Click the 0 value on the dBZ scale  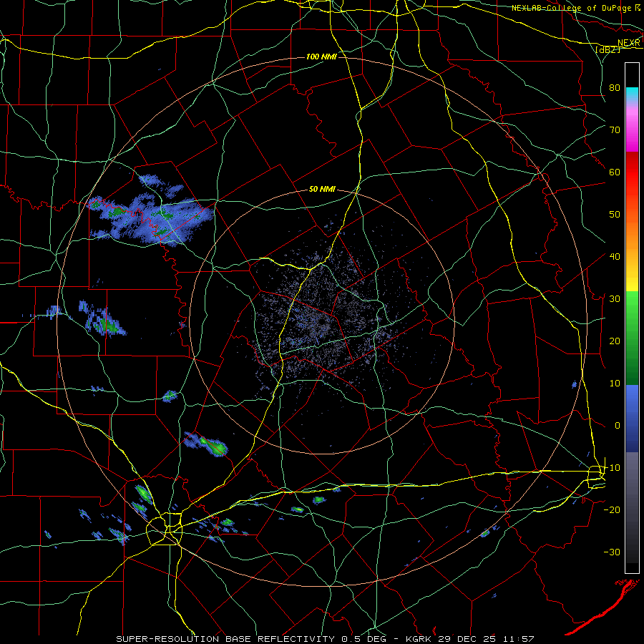(617, 426)
